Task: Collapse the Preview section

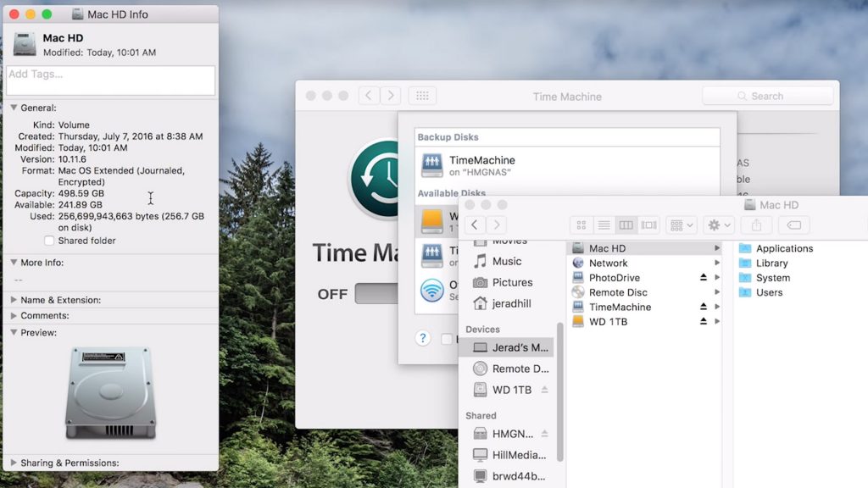Action: coord(14,332)
